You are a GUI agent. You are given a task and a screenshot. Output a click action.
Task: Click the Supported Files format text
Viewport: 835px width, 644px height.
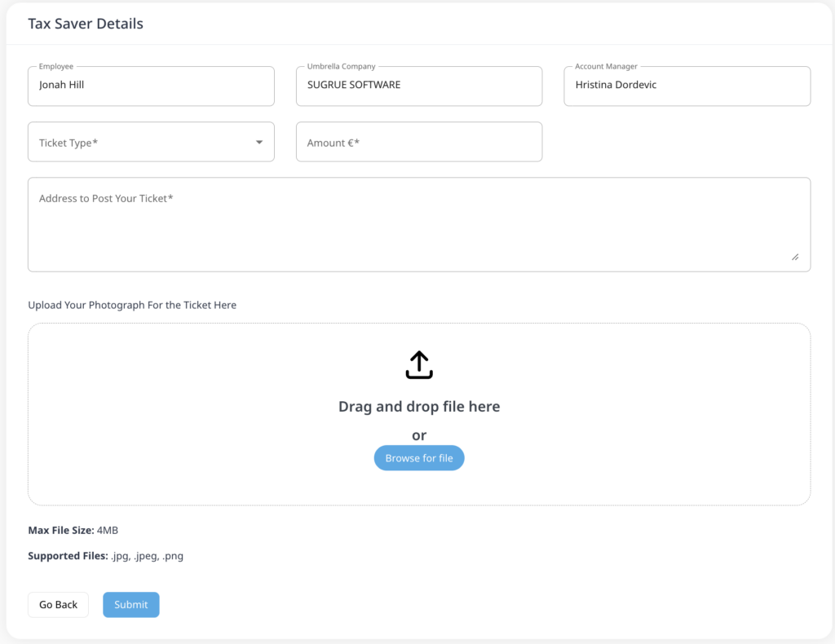(x=106, y=557)
